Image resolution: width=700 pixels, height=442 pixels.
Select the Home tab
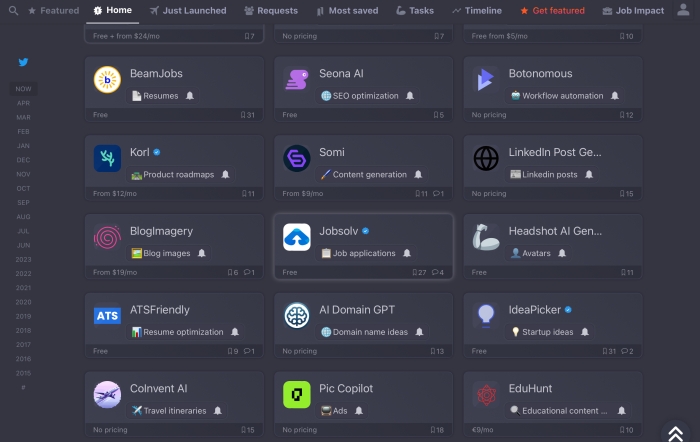[112, 10]
